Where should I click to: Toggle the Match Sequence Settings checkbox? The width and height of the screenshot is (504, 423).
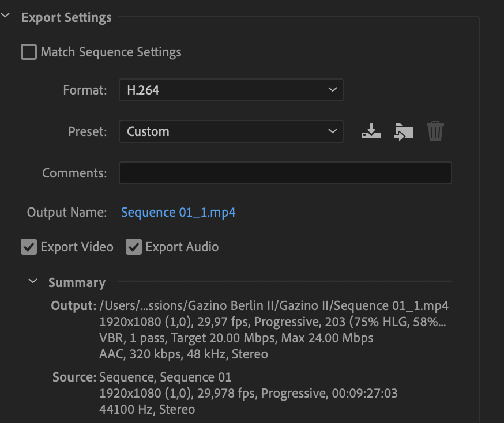pos(28,51)
